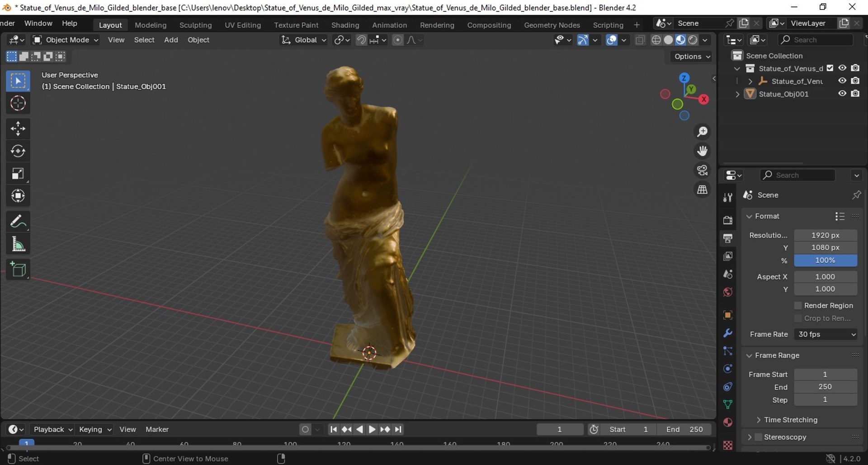868x465 pixels.
Task: Hide Statue_of_Venu armature in viewport
Action: 842,81
